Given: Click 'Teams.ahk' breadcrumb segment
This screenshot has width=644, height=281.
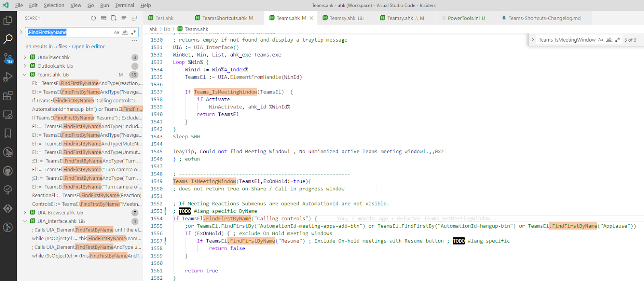Looking at the screenshot, I should click(x=196, y=29).
